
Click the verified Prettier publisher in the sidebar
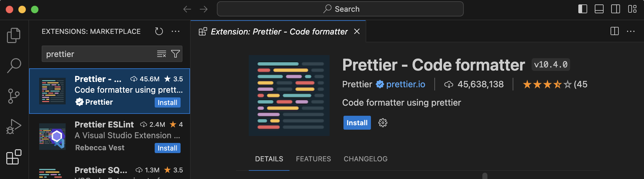point(94,102)
